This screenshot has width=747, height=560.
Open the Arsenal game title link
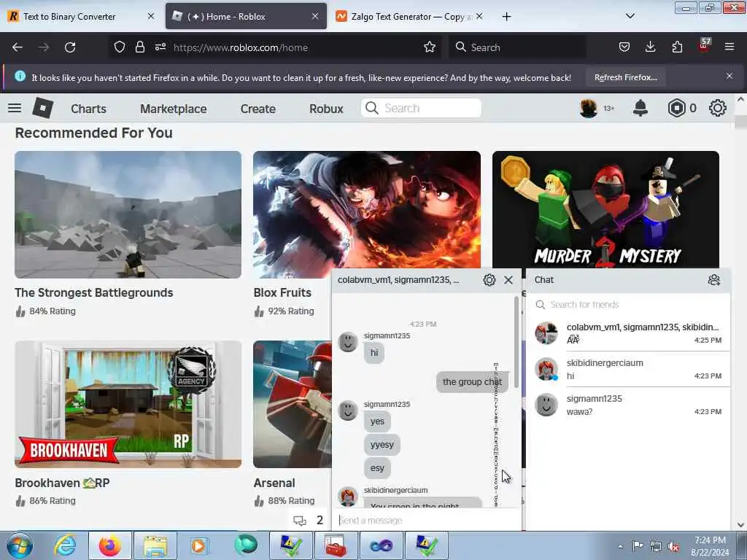pyautogui.click(x=274, y=483)
